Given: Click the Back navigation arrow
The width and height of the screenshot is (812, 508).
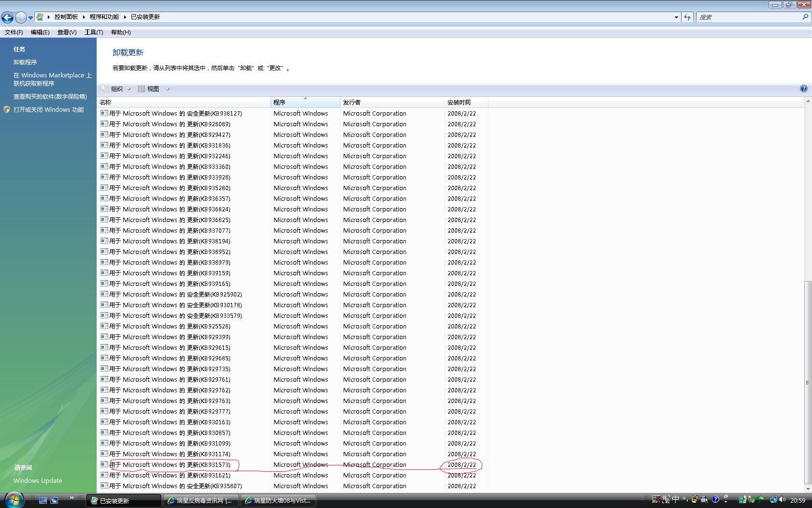Looking at the screenshot, I should click(7, 17).
